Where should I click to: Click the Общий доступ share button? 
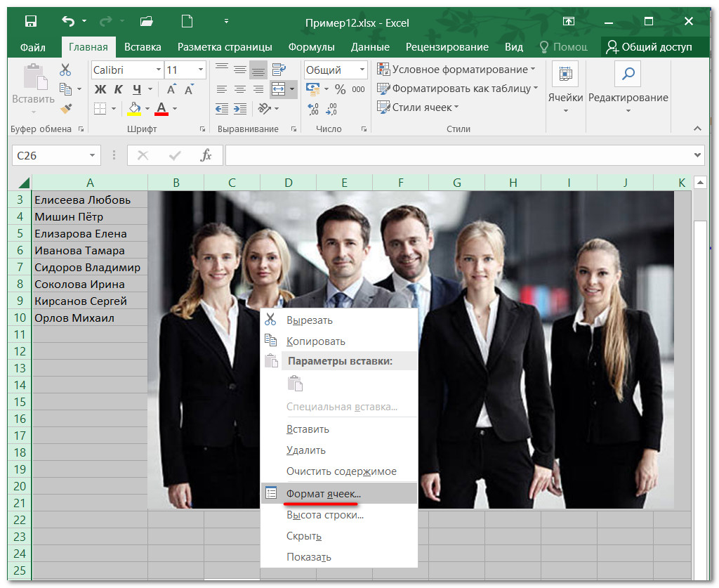(x=649, y=47)
